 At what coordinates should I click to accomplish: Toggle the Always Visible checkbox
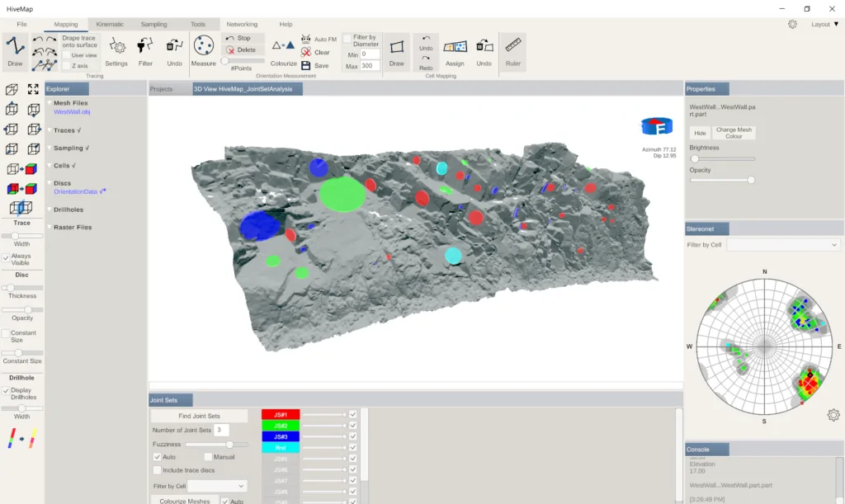(x=6, y=258)
